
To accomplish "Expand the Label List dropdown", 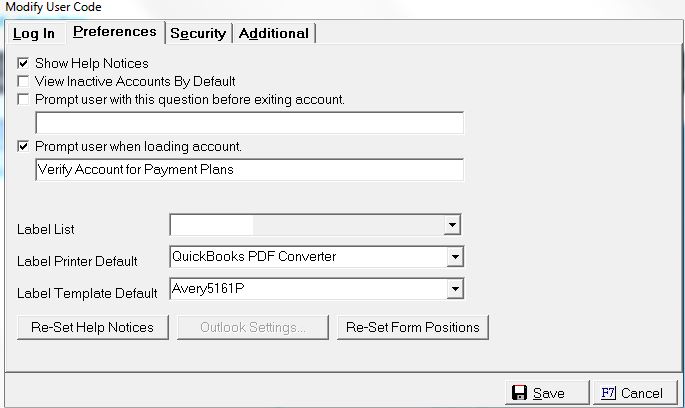I will click(x=453, y=225).
